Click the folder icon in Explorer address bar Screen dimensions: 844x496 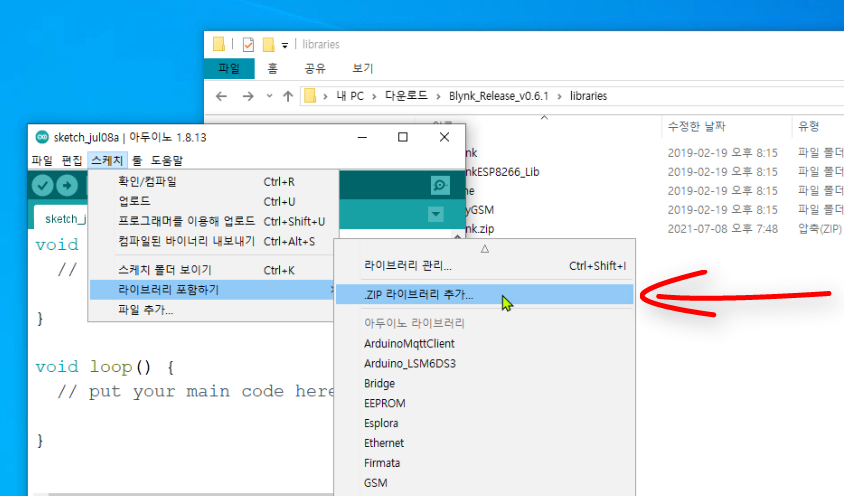tap(310, 96)
